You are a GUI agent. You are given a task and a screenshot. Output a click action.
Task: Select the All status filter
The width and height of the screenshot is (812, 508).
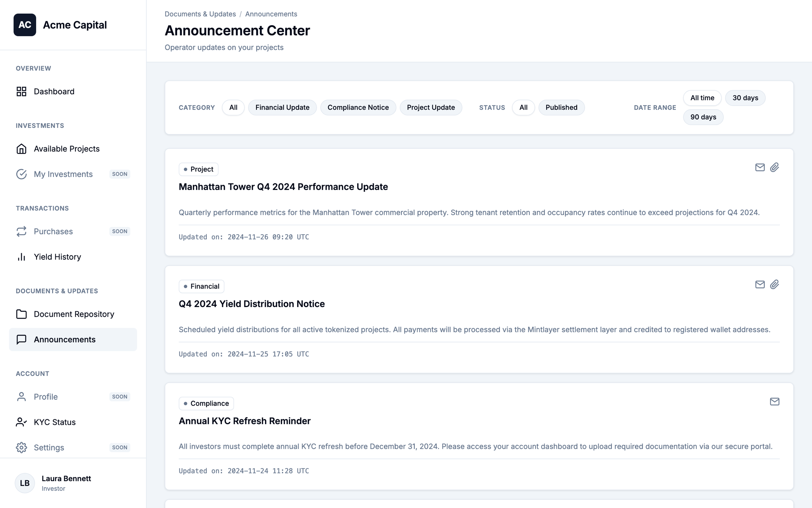(x=523, y=108)
